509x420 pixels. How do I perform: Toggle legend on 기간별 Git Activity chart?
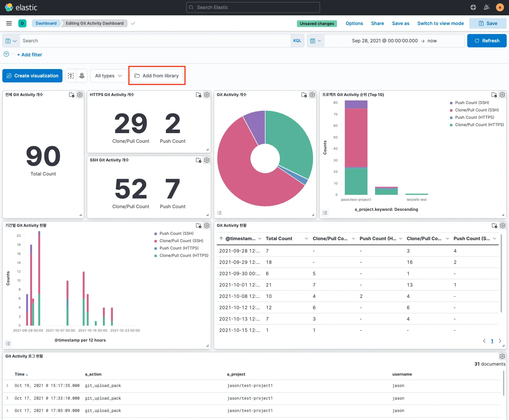tap(8, 344)
